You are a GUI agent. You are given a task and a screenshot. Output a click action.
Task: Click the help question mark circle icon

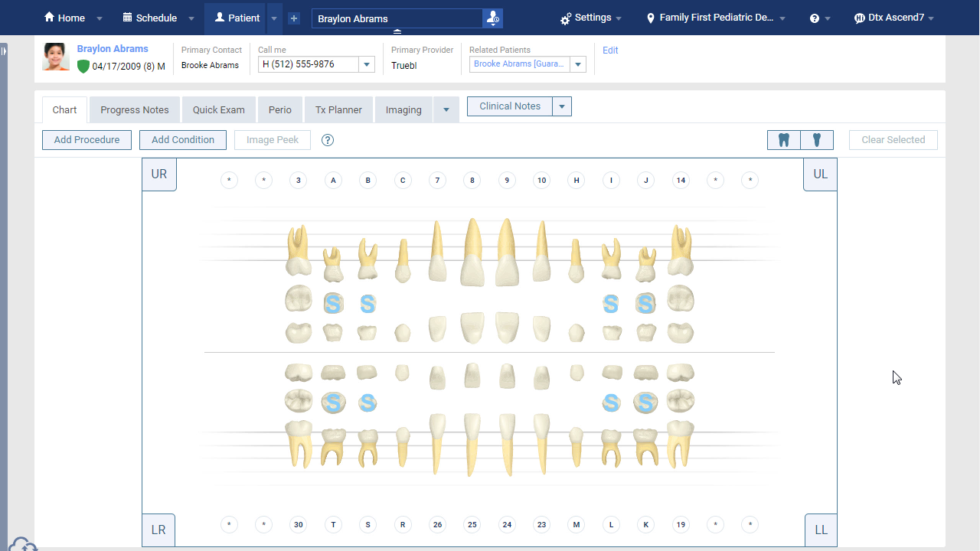click(x=328, y=140)
